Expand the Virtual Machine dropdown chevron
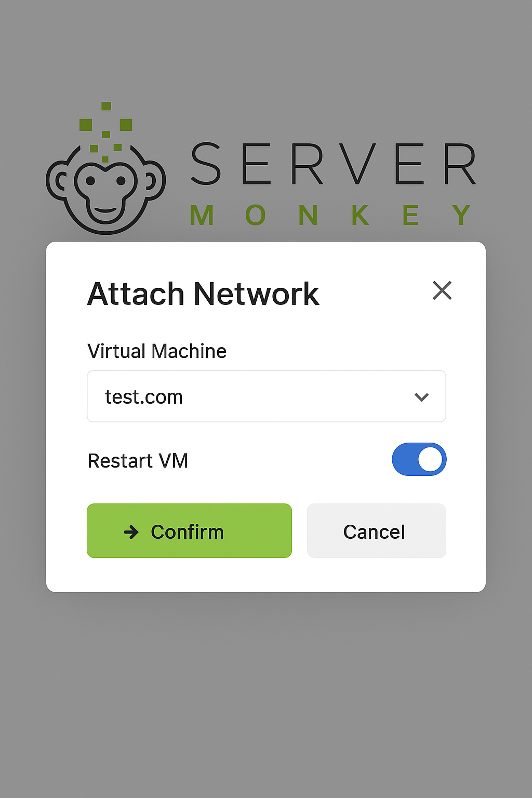 pyautogui.click(x=421, y=397)
